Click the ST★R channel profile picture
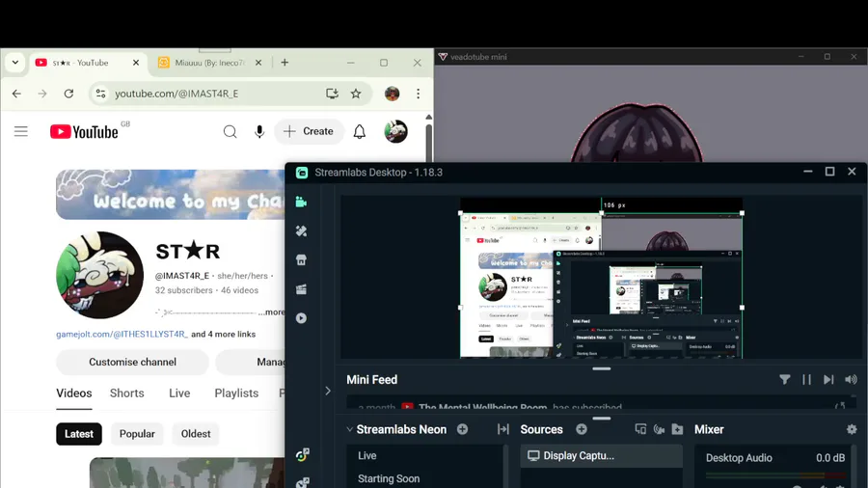The height and width of the screenshot is (488, 868). (x=99, y=275)
